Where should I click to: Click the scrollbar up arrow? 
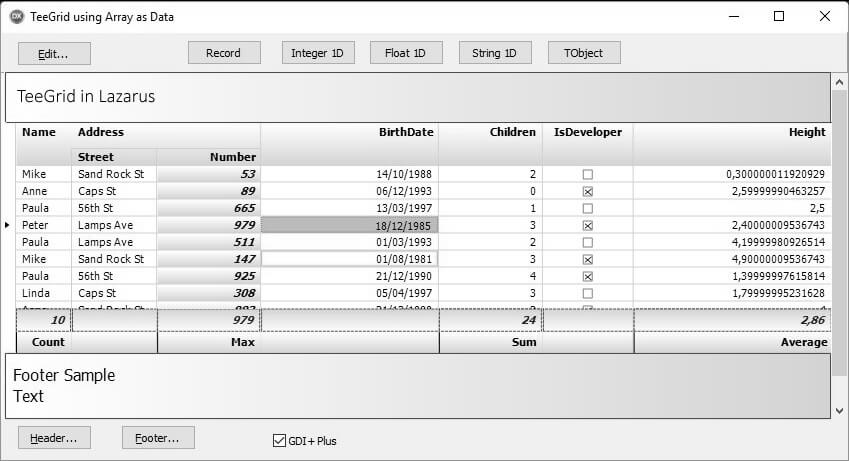[x=839, y=82]
